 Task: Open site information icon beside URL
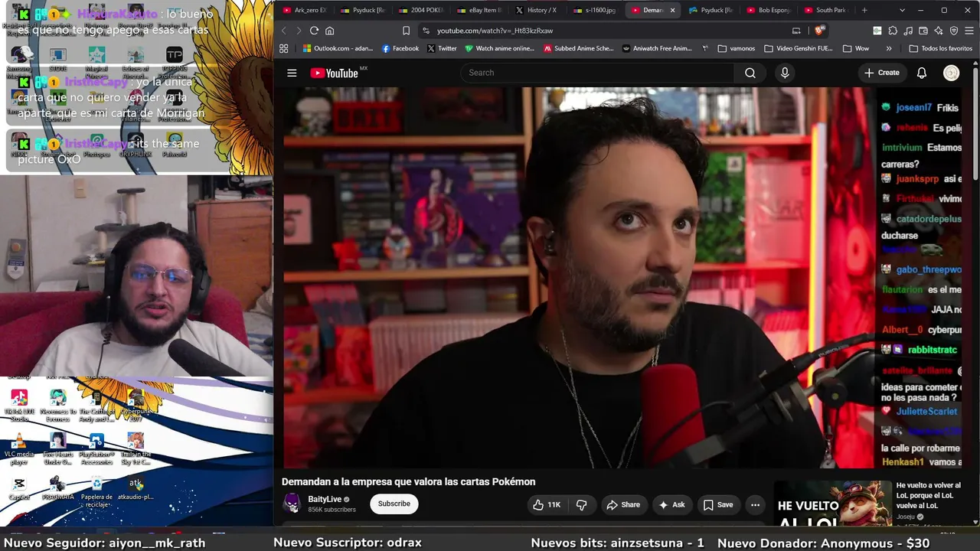426,31
